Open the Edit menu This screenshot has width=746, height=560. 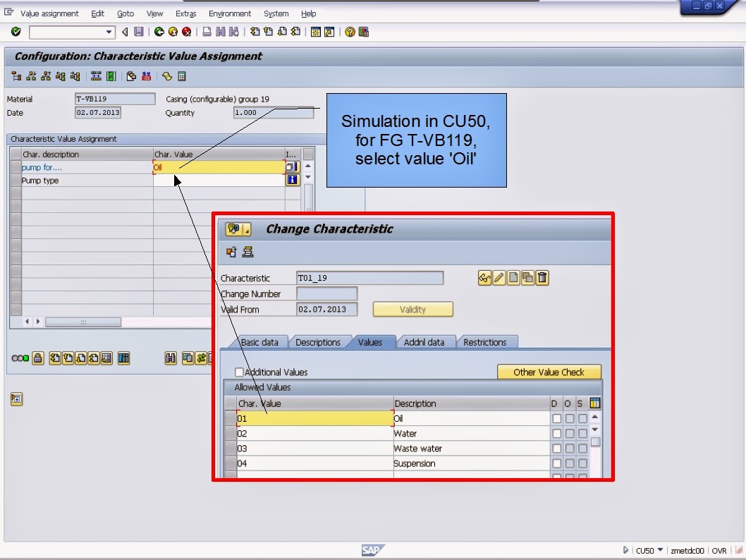coord(97,14)
